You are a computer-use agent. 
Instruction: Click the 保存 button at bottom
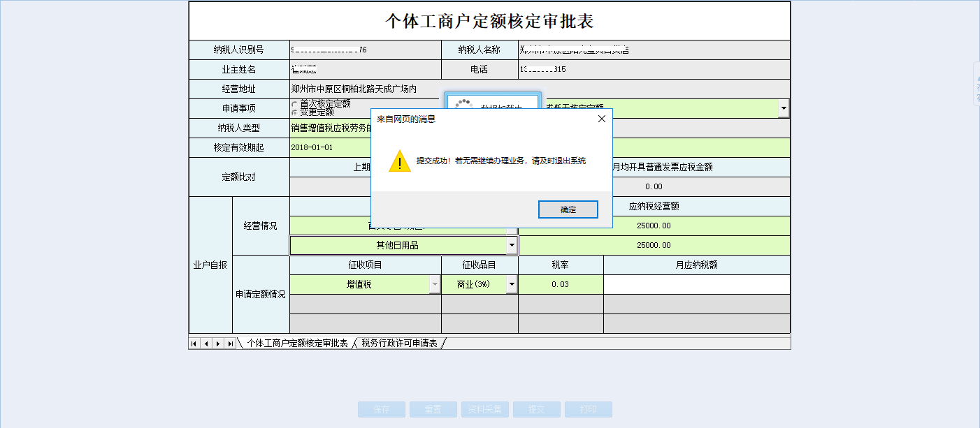(x=382, y=410)
